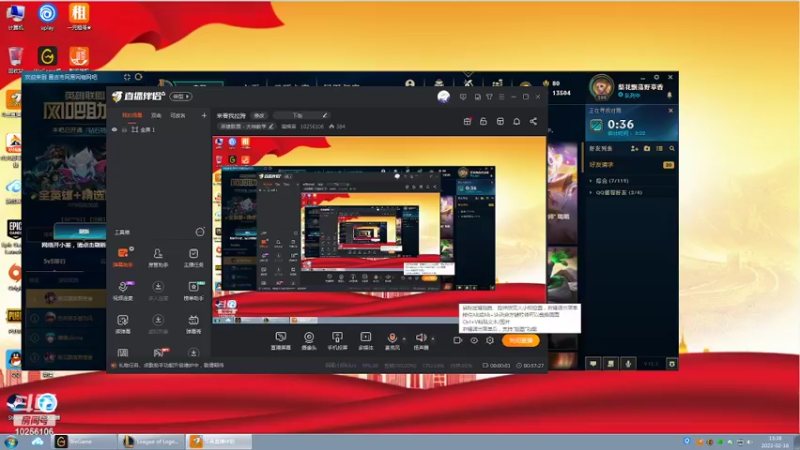This screenshot has width=800, height=450.
Task: Open the picture-frame tool in tools row three
Action: (x=123, y=323)
